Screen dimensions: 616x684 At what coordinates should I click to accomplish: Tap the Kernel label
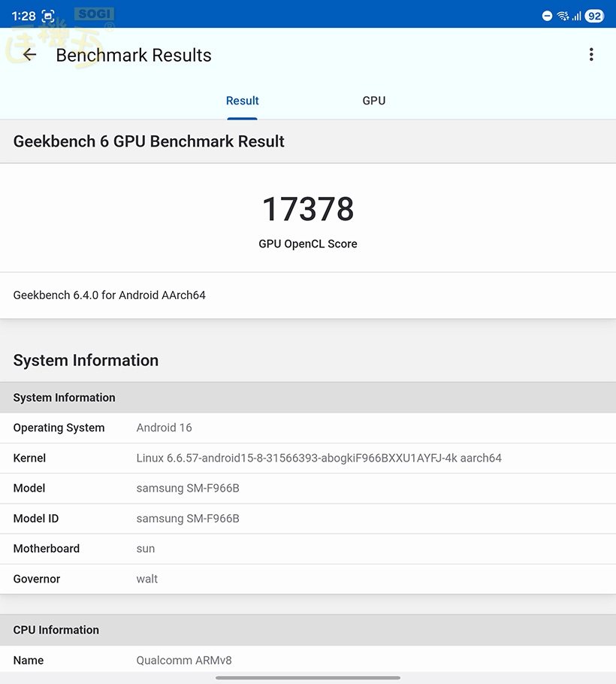[x=29, y=458]
